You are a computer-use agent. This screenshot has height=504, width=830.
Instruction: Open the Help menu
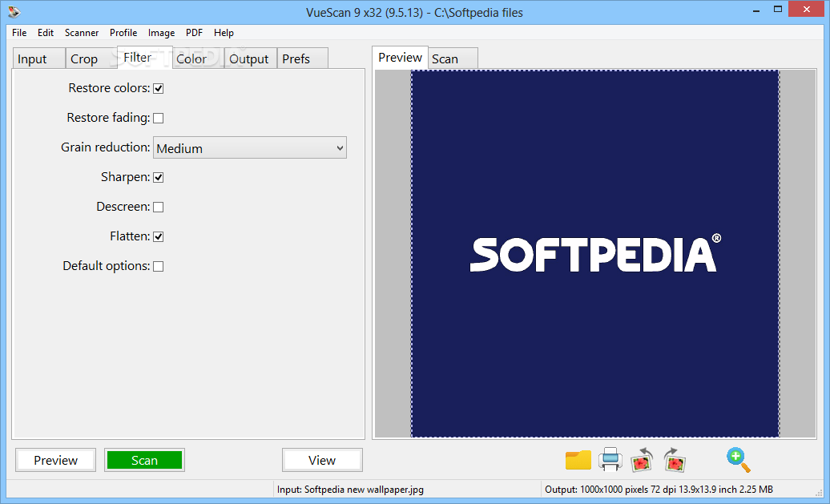(x=224, y=33)
